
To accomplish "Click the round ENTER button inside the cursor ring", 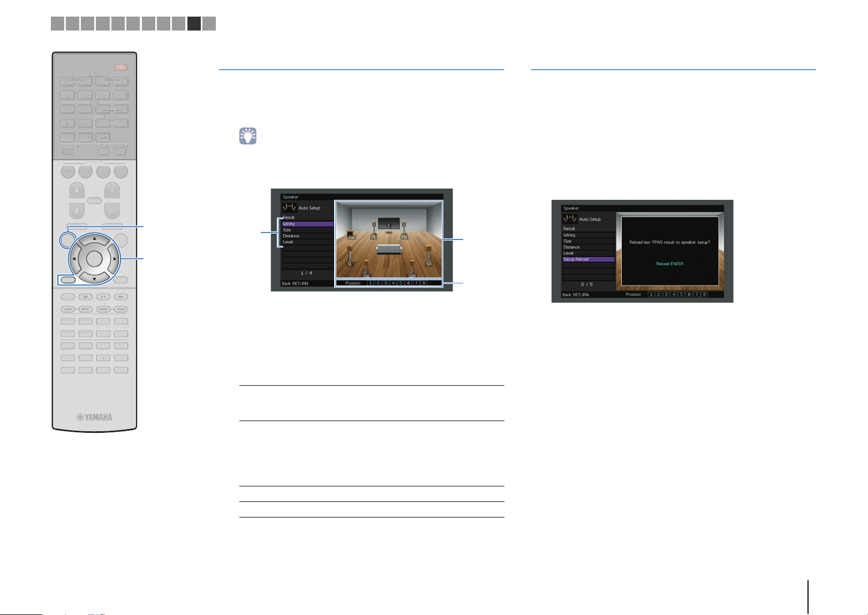I will tap(94, 259).
